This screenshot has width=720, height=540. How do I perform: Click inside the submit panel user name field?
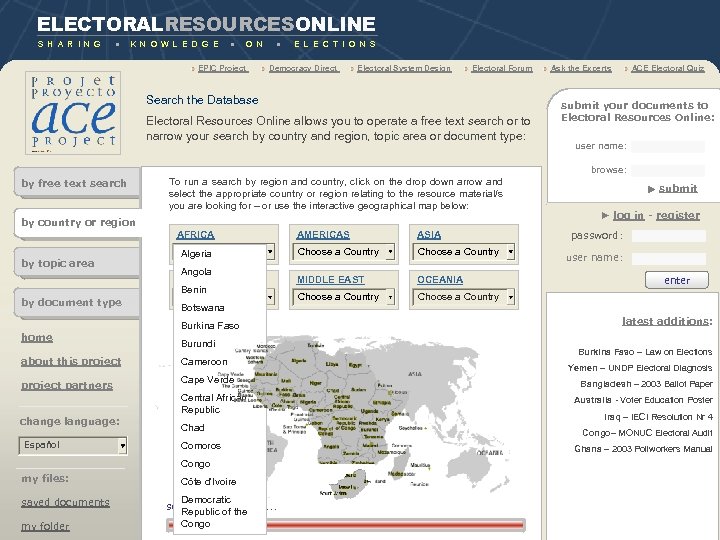coord(668,146)
